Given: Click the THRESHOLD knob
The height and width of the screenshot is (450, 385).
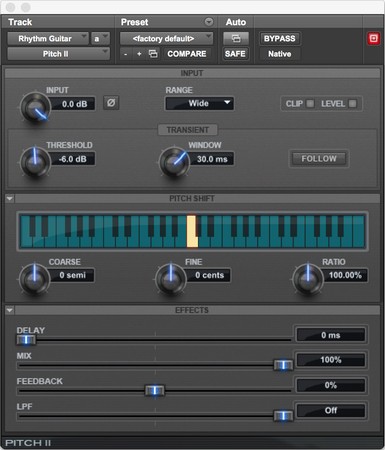Looking at the screenshot, I should 35,162.
